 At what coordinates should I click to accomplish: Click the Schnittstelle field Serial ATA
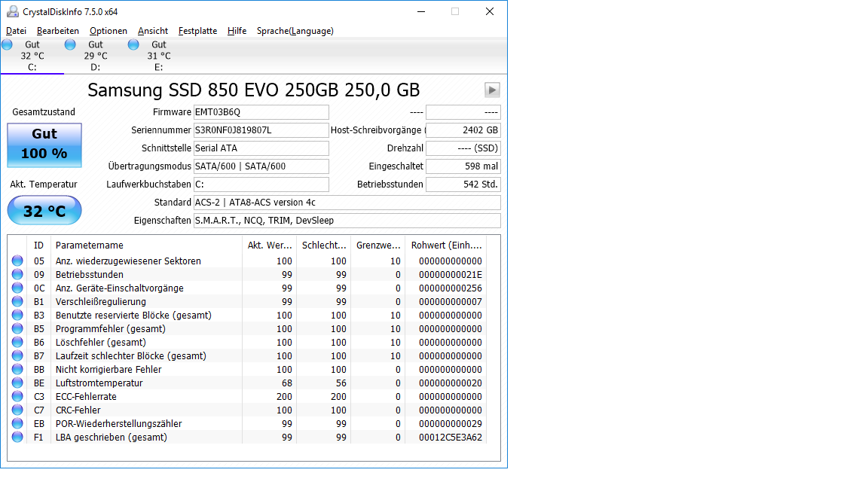[x=261, y=148]
